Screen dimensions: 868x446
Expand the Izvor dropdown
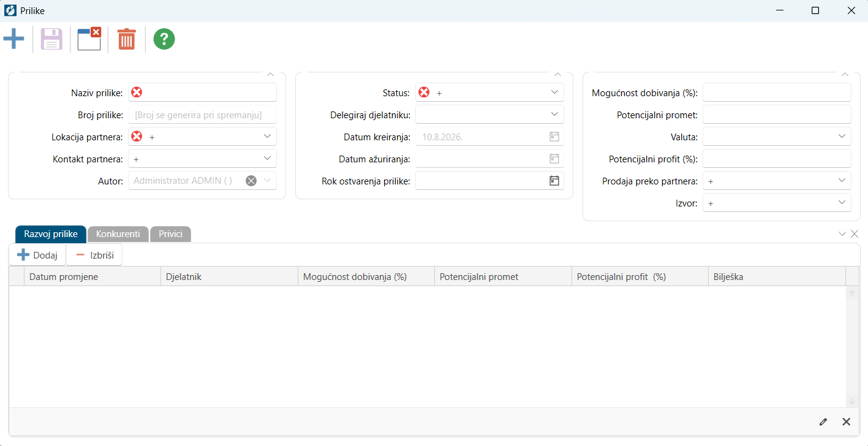click(842, 203)
